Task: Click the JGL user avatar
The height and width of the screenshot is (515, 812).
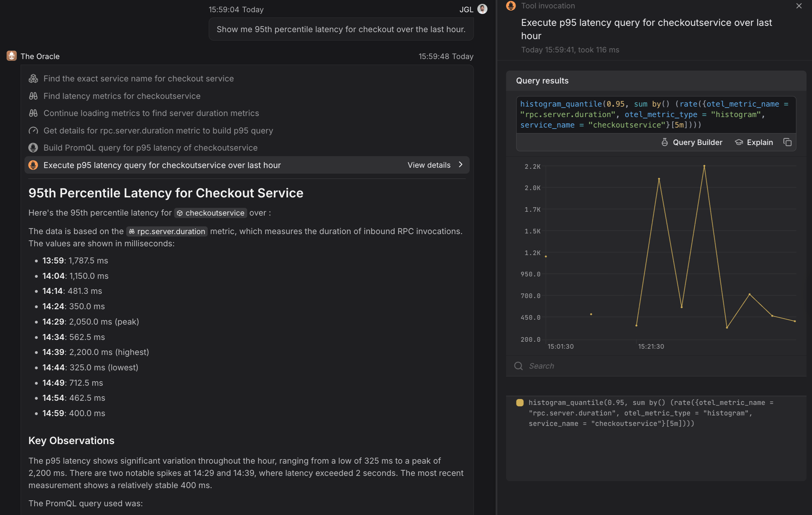Action: [482, 9]
